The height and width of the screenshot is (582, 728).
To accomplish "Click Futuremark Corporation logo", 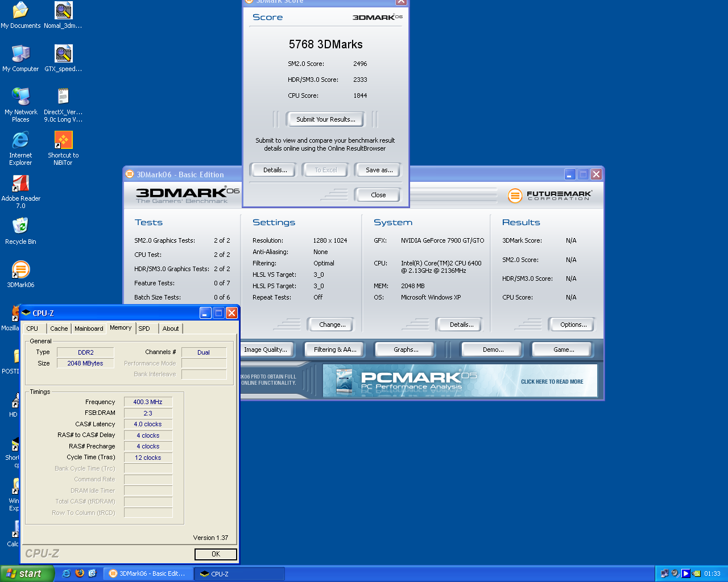I will pos(550,196).
